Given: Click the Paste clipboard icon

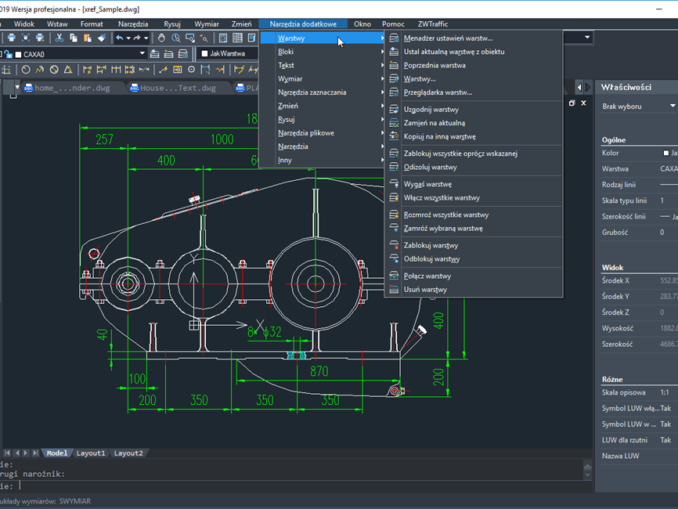Looking at the screenshot, I should click(87, 38).
